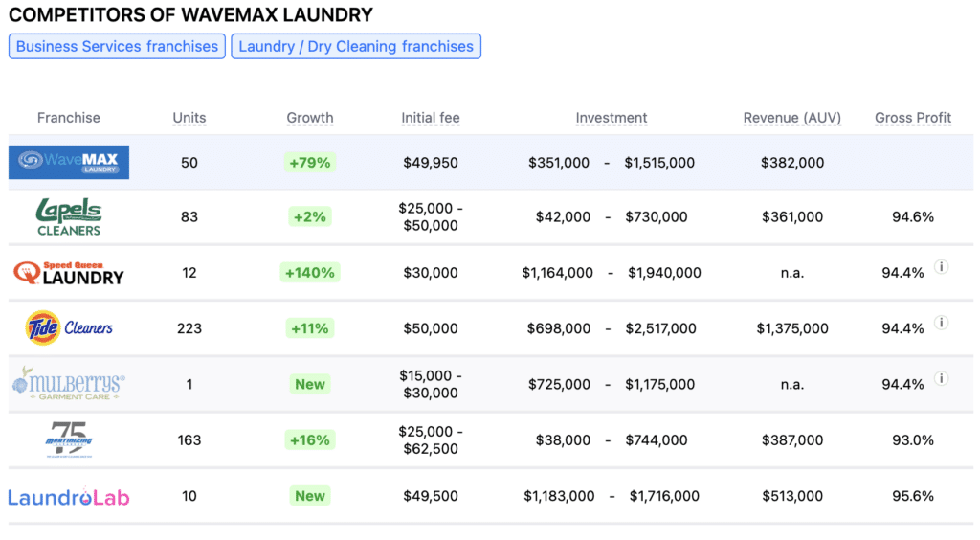Viewport: 980px width, 540px height.
Task: Click the Mulberrys Garment Care logo
Action: point(69,383)
